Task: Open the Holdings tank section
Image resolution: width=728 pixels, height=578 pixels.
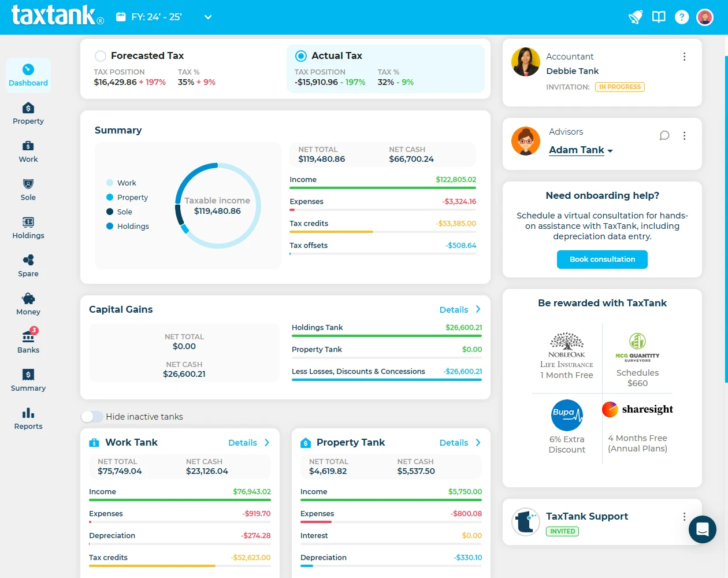Action: click(x=28, y=228)
